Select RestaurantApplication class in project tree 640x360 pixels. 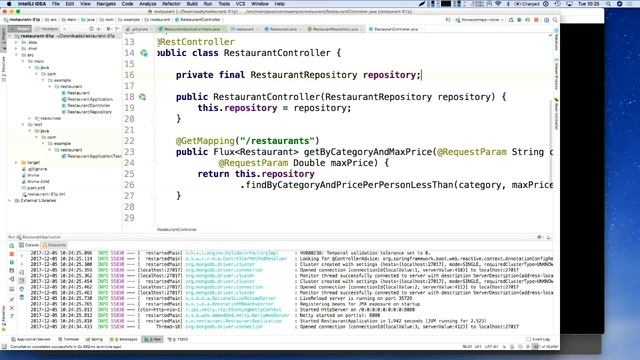87,99
